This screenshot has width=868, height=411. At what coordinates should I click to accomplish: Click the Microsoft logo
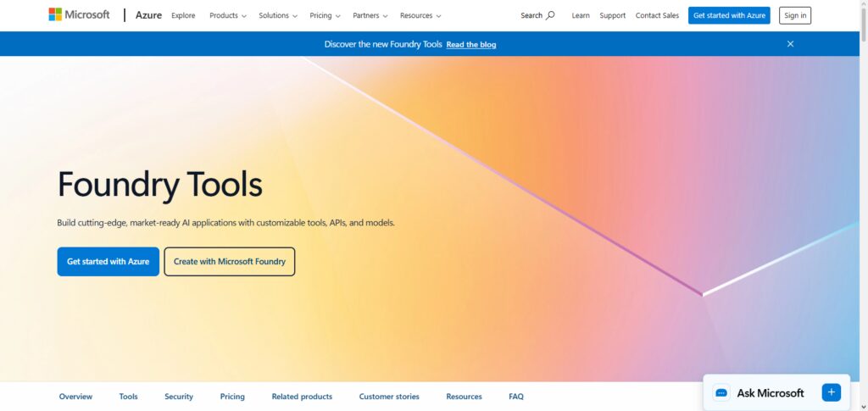point(79,15)
